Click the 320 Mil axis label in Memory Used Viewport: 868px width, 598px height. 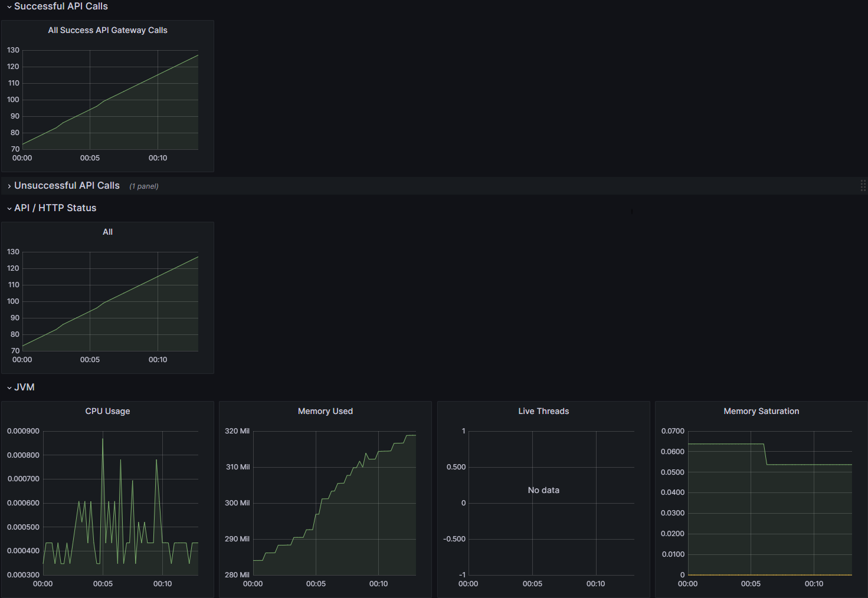[237, 431]
